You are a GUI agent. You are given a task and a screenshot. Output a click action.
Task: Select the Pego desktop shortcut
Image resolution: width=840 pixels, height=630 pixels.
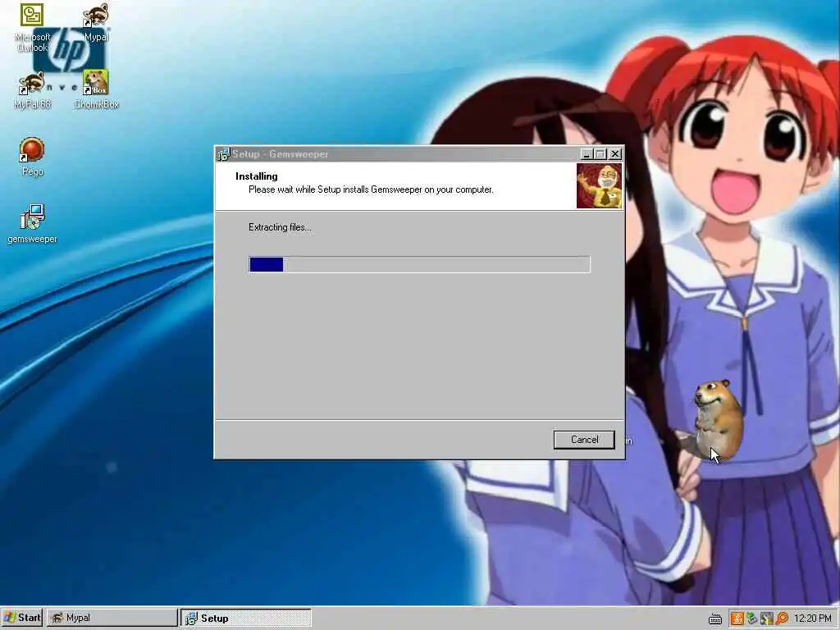pyautogui.click(x=32, y=157)
